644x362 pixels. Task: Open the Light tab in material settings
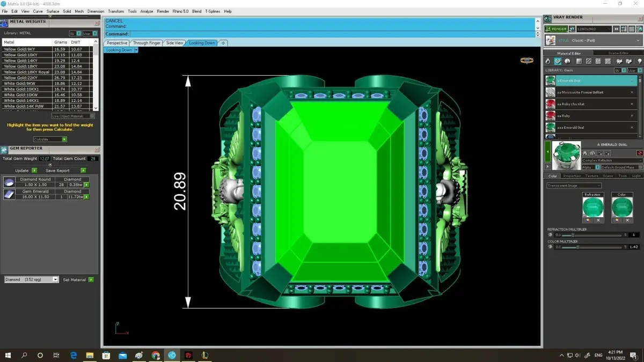coord(636,176)
